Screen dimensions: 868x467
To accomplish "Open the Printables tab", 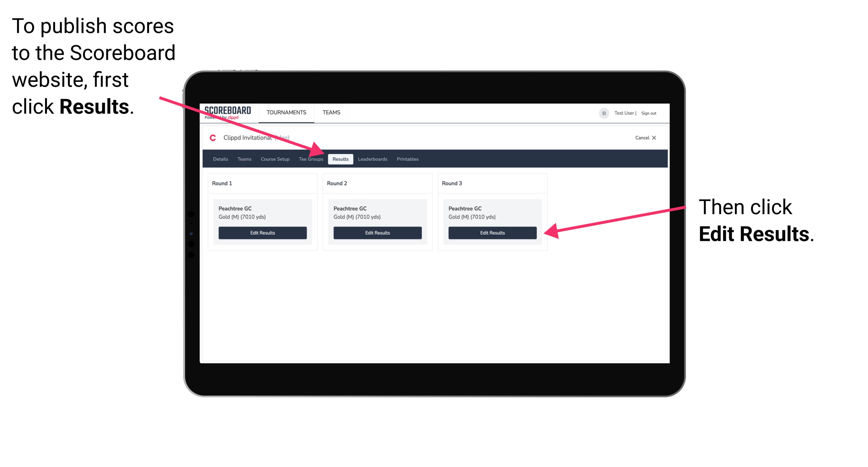I will [407, 159].
